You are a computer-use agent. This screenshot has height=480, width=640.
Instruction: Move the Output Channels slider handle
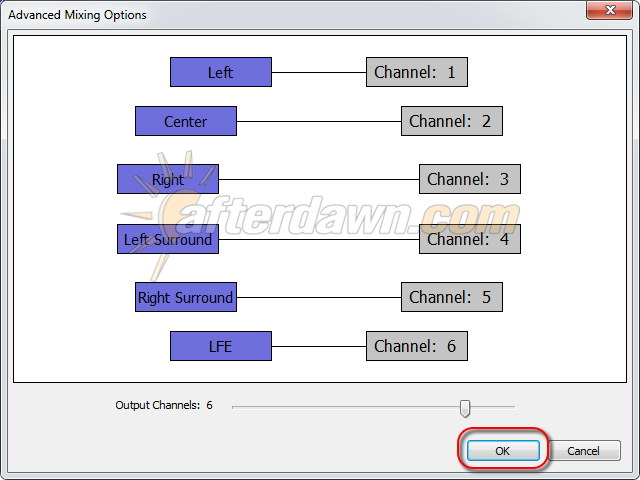click(x=464, y=408)
